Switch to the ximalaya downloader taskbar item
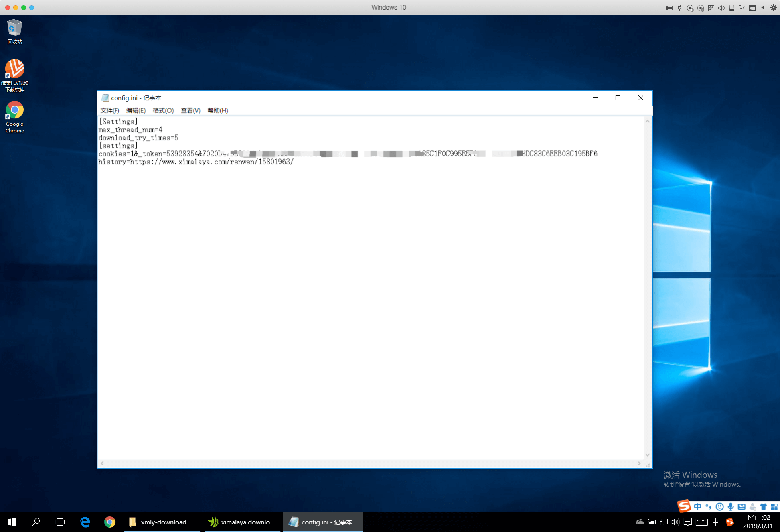 click(242, 522)
